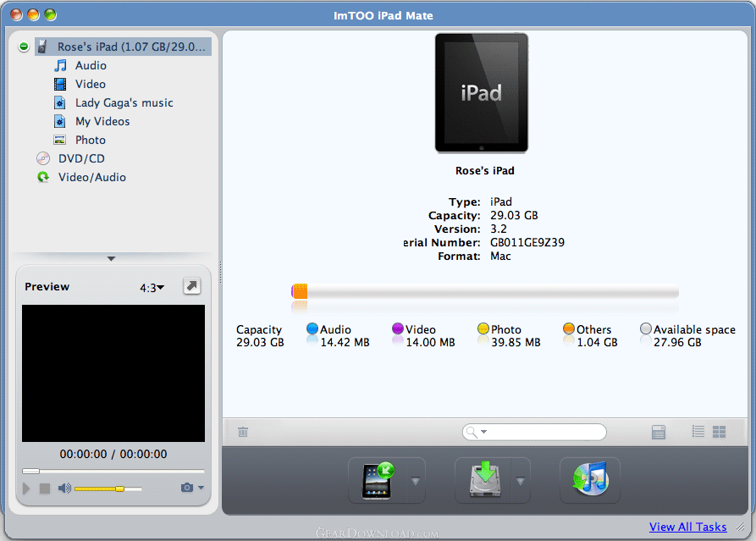
Task: Click the Rose's iPad name label
Action: click(x=484, y=171)
